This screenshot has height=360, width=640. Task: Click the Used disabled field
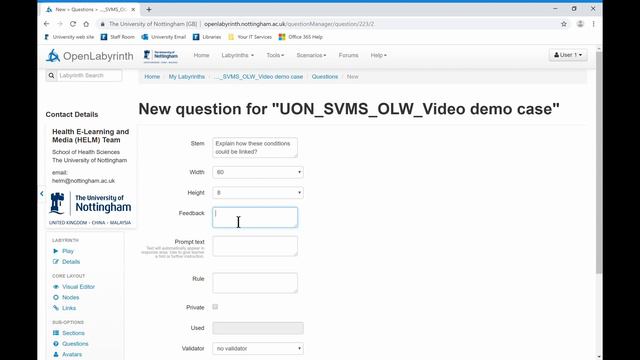(x=258, y=328)
